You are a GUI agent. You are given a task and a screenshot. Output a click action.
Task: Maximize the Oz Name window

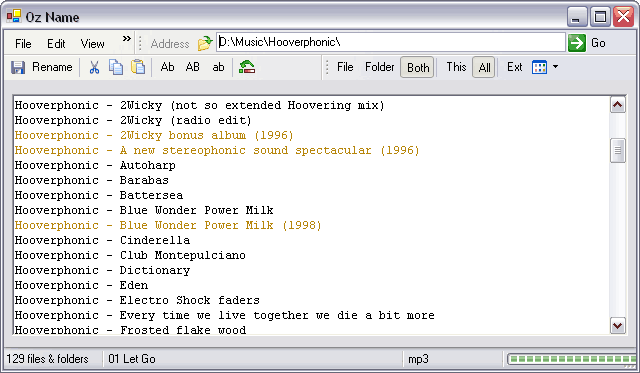(x=600, y=17)
